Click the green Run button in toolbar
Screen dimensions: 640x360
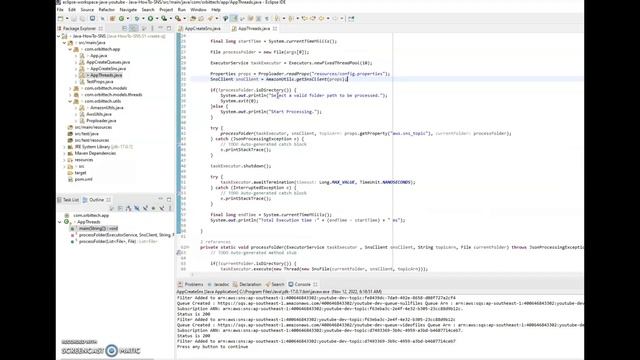coord(151,19)
